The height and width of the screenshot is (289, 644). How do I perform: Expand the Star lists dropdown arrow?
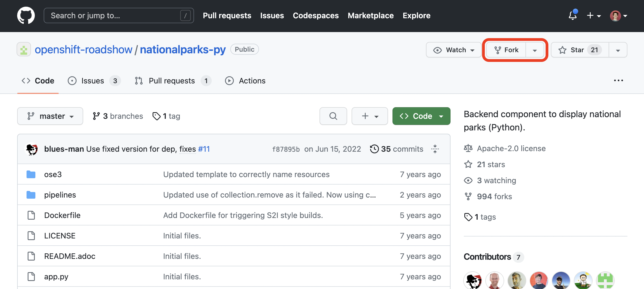[618, 50]
